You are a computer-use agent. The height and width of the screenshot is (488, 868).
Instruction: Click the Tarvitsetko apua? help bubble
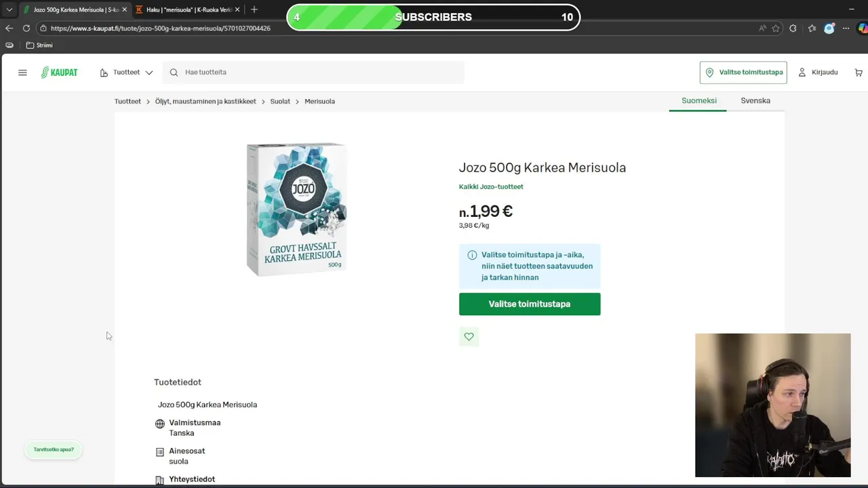point(54,450)
